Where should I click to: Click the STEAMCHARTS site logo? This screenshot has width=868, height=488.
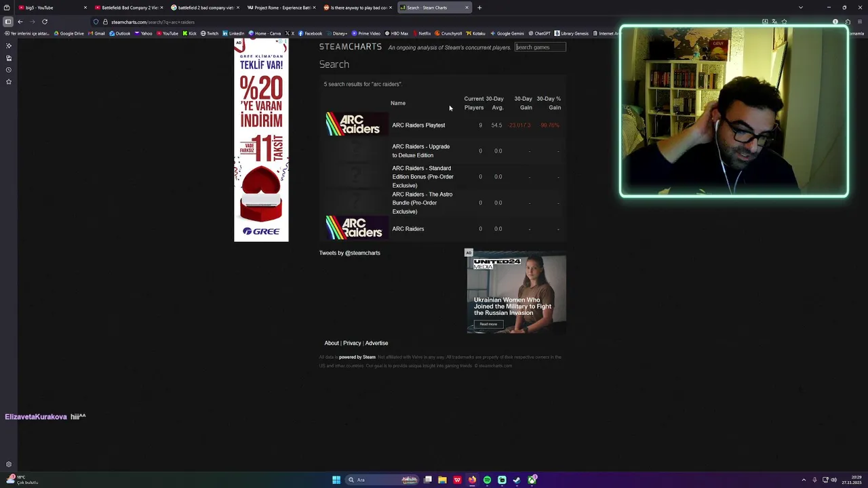point(351,47)
